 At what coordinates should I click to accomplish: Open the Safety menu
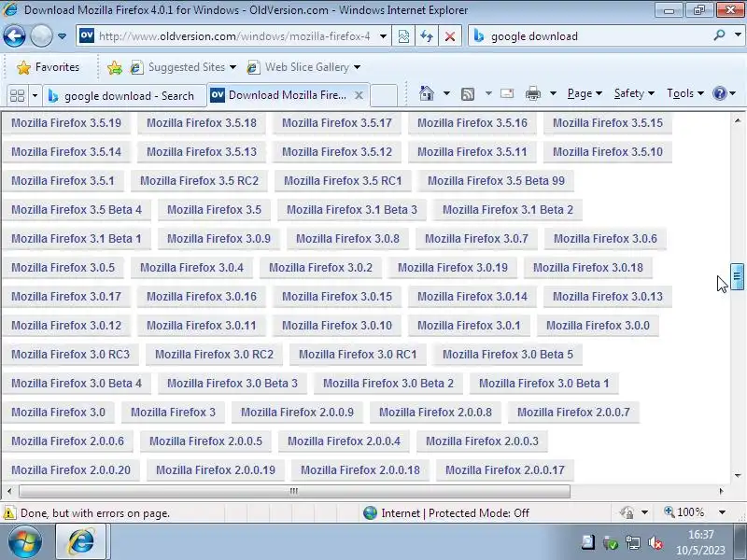click(634, 93)
